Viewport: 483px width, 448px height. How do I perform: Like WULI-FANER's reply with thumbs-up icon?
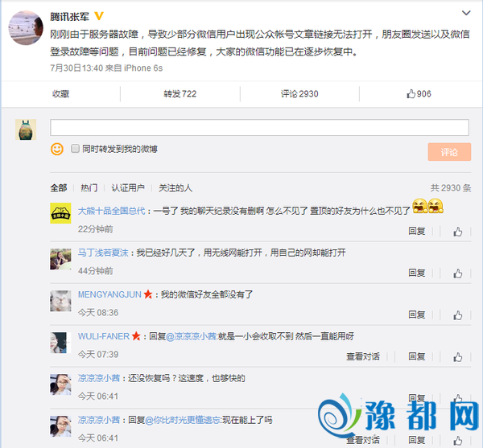point(458,355)
